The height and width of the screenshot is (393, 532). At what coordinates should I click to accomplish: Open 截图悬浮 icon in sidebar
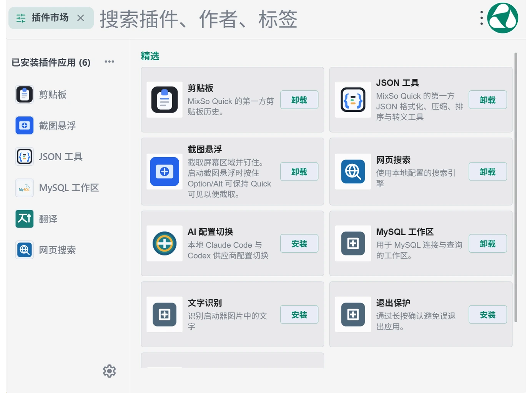[x=25, y=126]
